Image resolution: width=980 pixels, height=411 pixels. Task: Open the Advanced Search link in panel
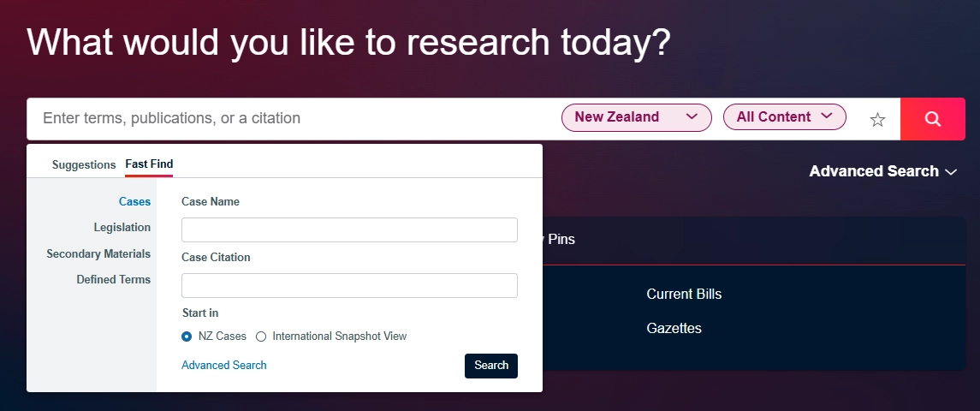point(224,365)
